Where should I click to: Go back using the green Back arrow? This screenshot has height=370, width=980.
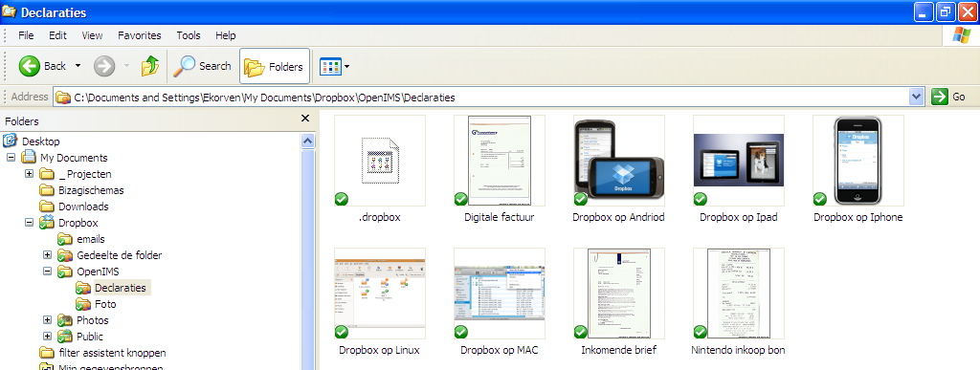pyautogui.click(x=30, y=66)
